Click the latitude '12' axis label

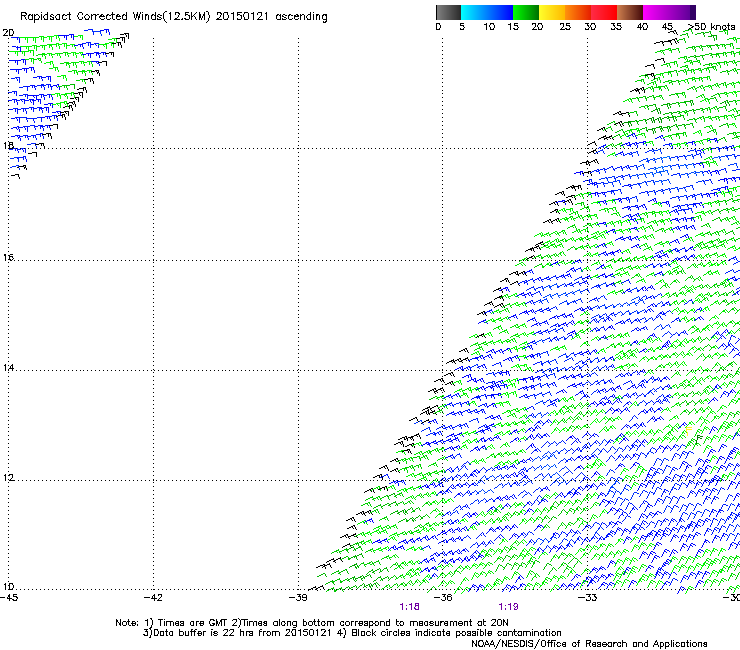[8, 477]
